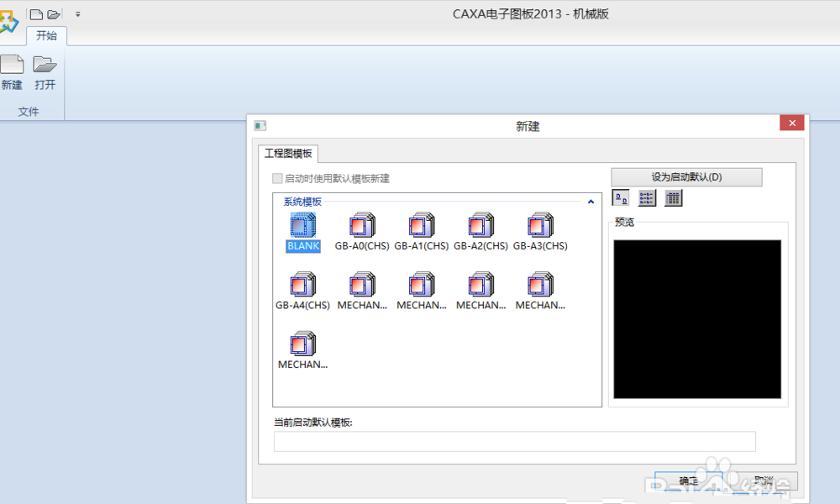Viewport: 840px width, 504px height.
Task: Switch templates to large icon view
Action: pos(621,198)
